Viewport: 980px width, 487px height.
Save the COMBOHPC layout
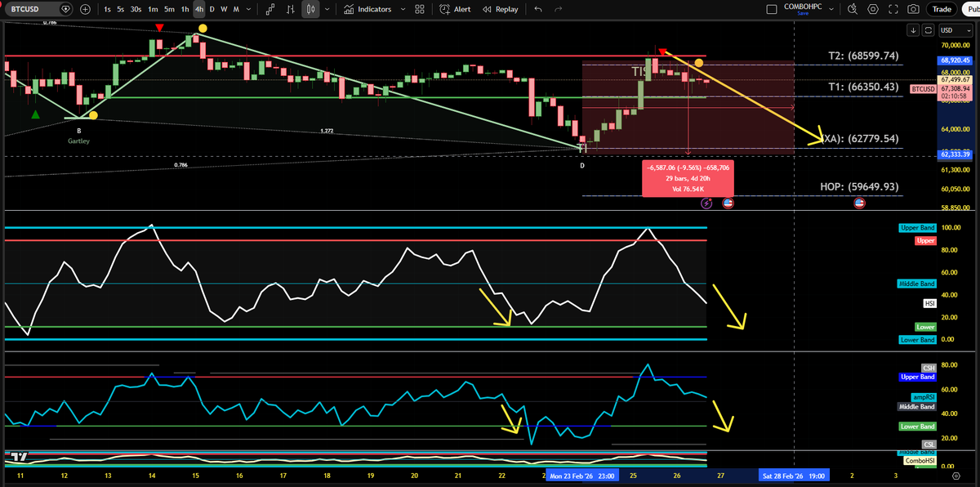pos(803,14)
